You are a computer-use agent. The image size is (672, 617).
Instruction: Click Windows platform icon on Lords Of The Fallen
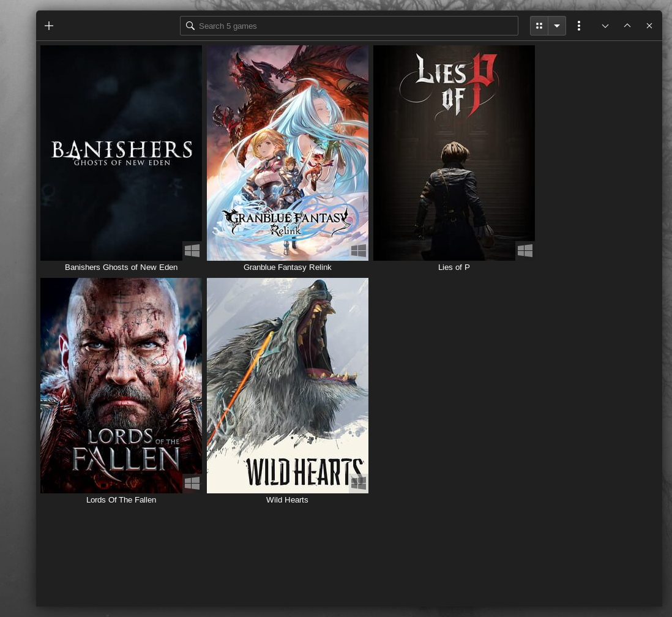[192, 483]
